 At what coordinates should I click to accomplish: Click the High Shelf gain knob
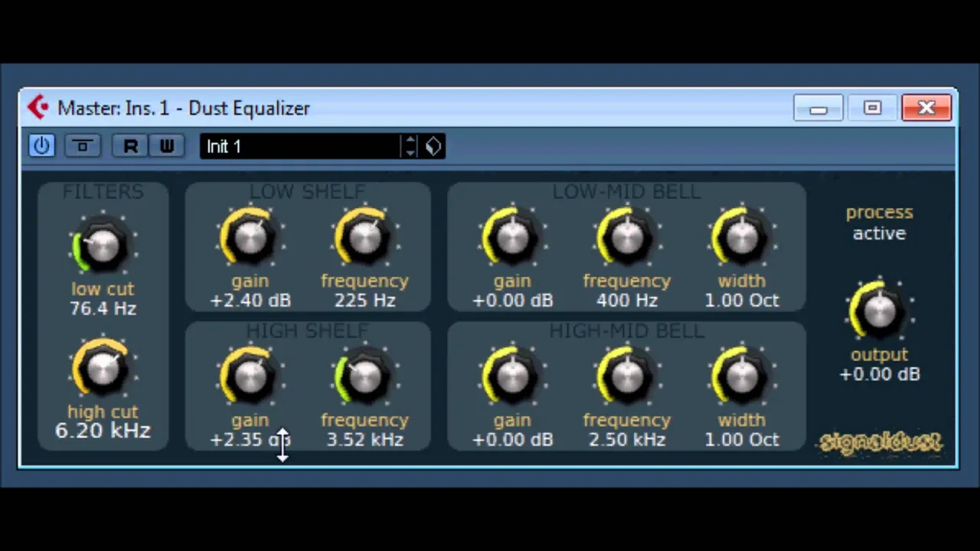click(x=250, y=377)
